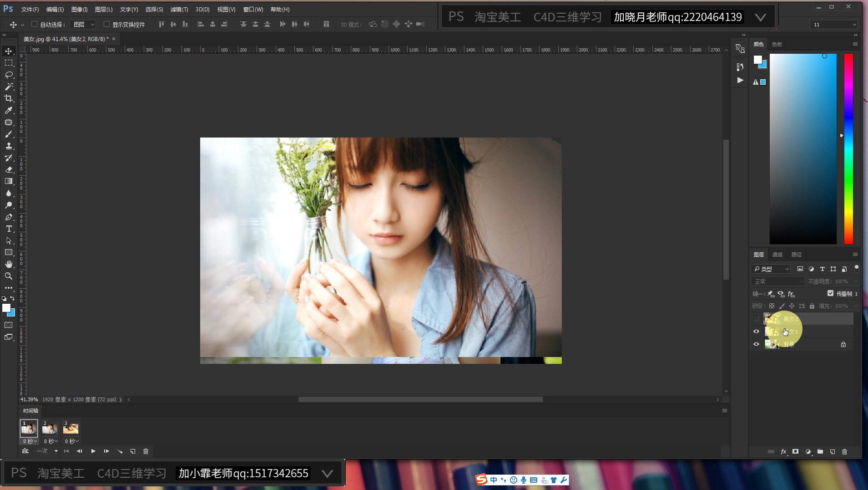Select the Rectangular Marquee tool
The height and width of the screenshot is (490, 868).
pyautogui.click(x=9, y=63)
